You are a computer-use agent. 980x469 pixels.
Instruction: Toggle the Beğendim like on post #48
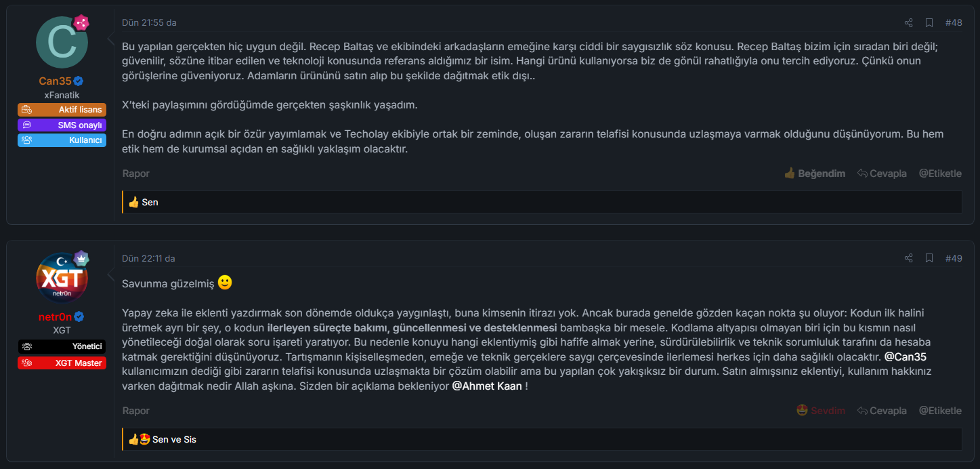(814, 174)
